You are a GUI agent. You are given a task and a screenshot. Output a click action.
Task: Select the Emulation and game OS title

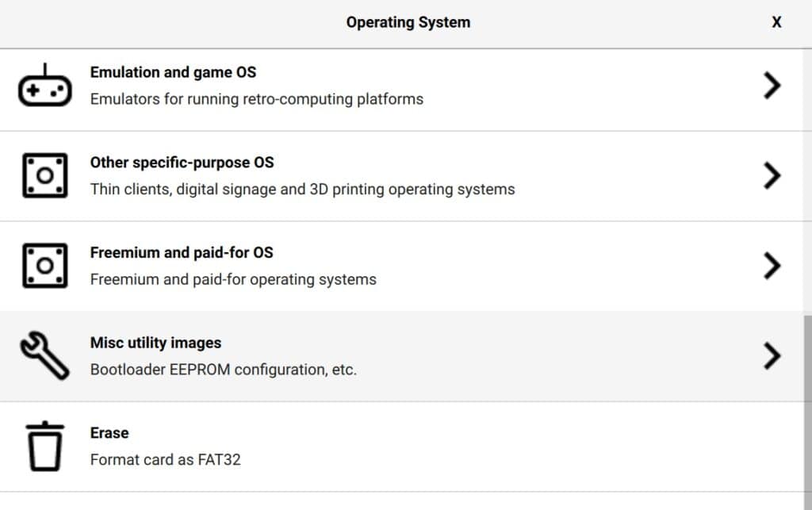[x=173, y=72]
